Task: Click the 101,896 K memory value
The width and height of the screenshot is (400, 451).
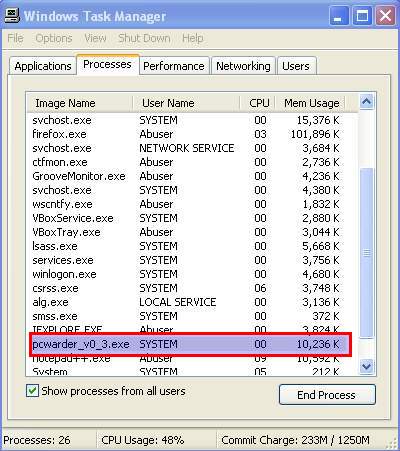Action: point(315,134)
